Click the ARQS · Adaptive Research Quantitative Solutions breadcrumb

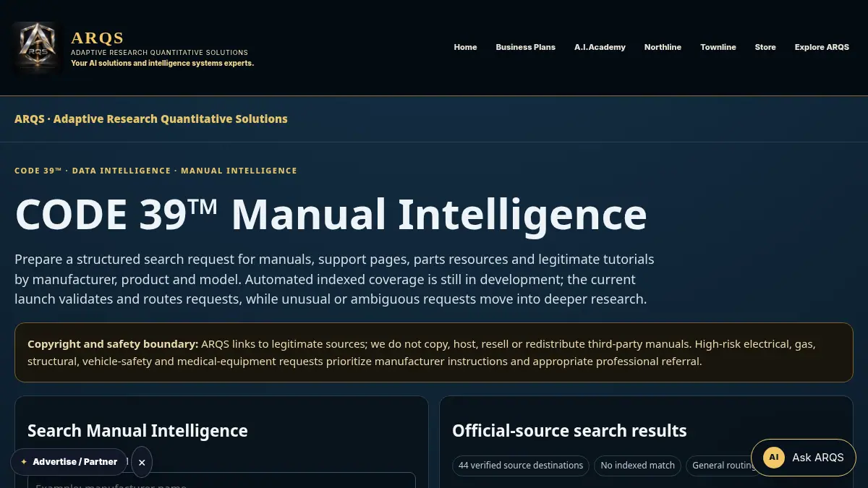tap(151, 119)
